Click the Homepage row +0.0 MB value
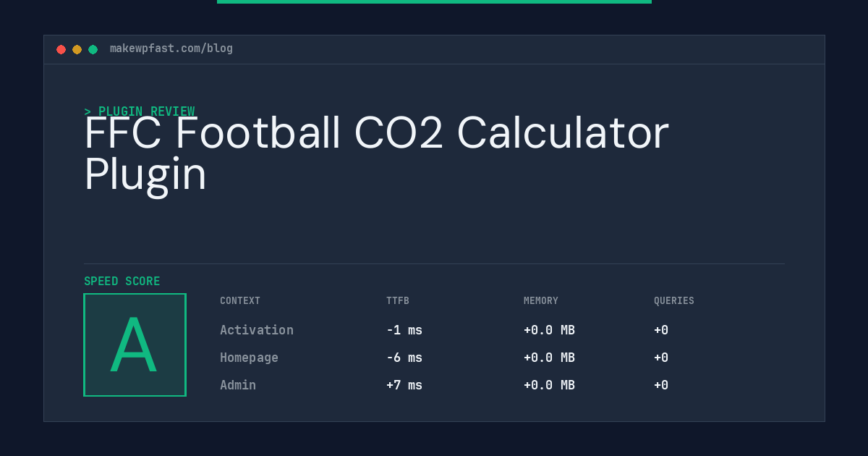868x456 pixels. pyautogui.click(x=549, y=358)
